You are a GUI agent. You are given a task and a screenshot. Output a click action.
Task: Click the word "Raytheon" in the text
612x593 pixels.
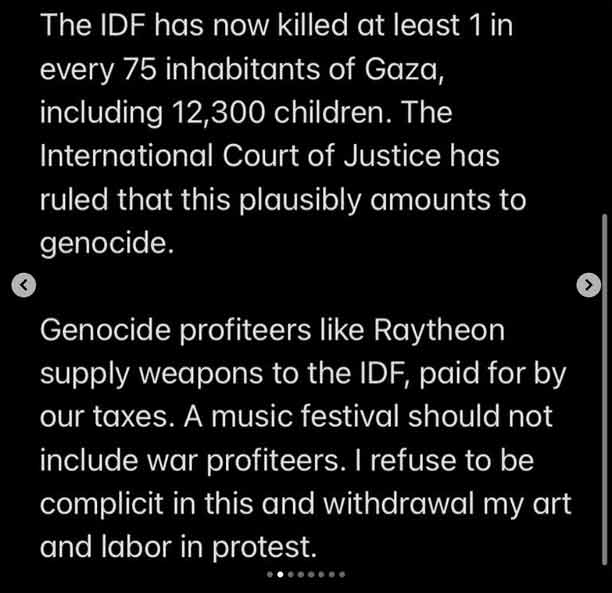(x=439, y=330)
